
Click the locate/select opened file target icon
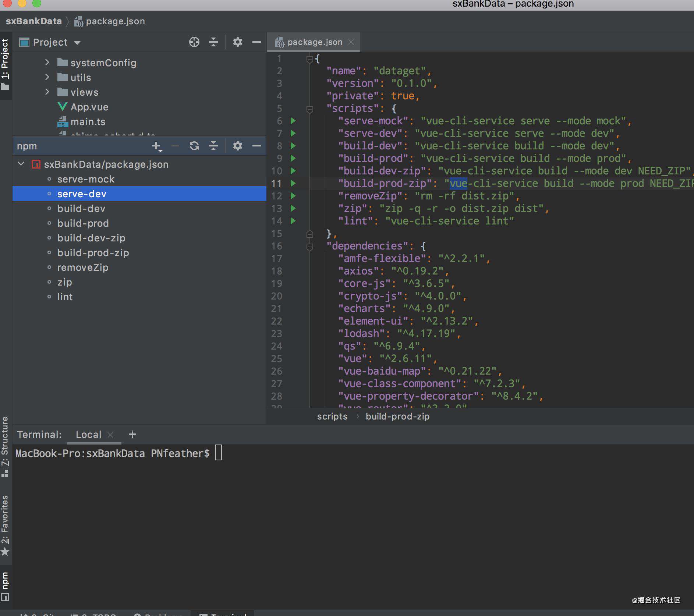(194, 42)
